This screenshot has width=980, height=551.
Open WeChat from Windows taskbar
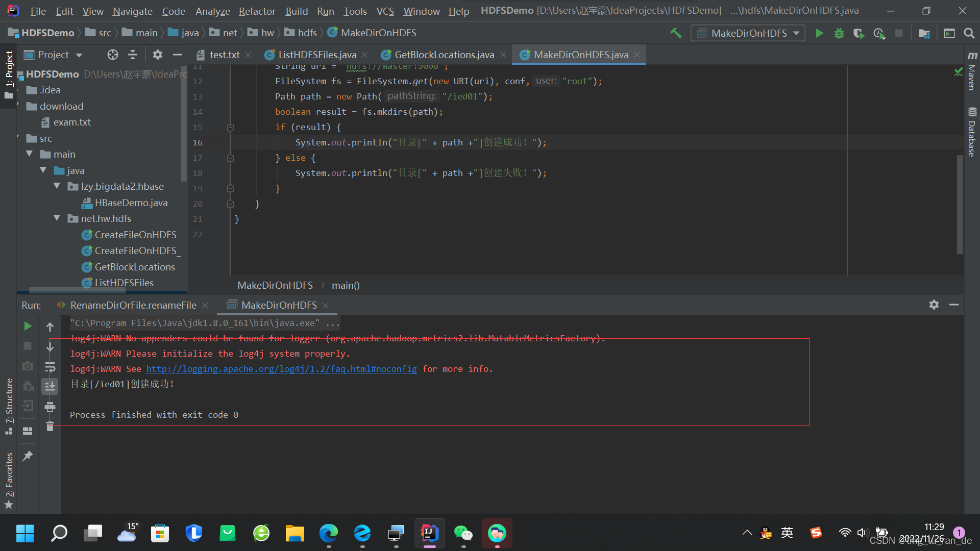(x=463, y=533)
